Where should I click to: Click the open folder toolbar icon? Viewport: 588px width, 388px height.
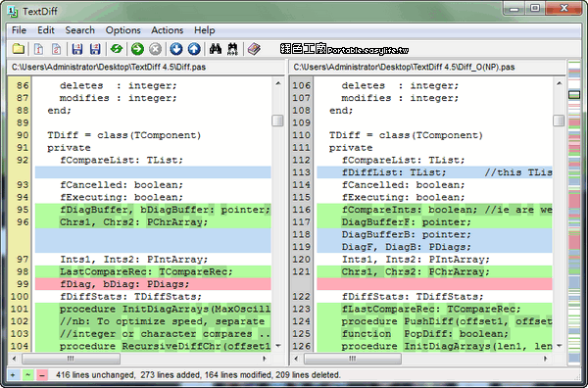point(18,49)
